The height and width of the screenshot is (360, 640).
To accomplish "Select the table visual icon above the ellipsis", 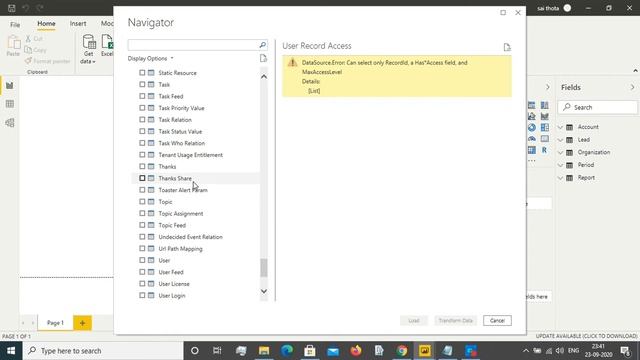I will (531, 150).
